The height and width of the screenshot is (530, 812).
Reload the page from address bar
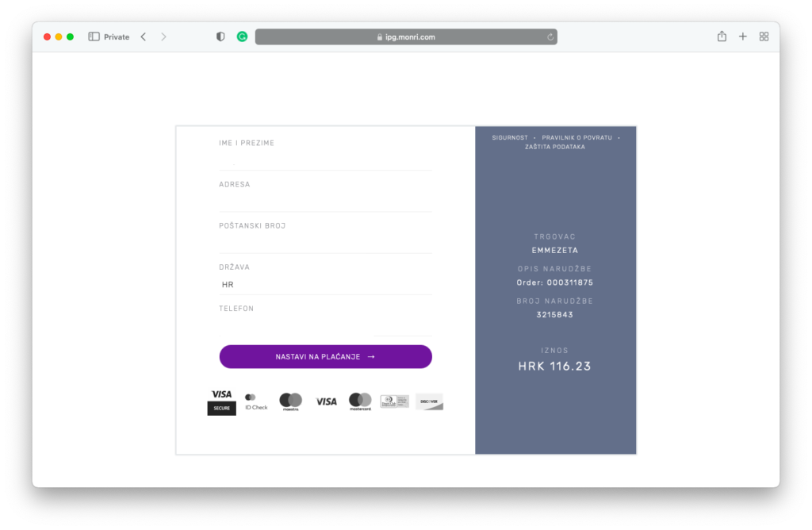pos(550,36)
